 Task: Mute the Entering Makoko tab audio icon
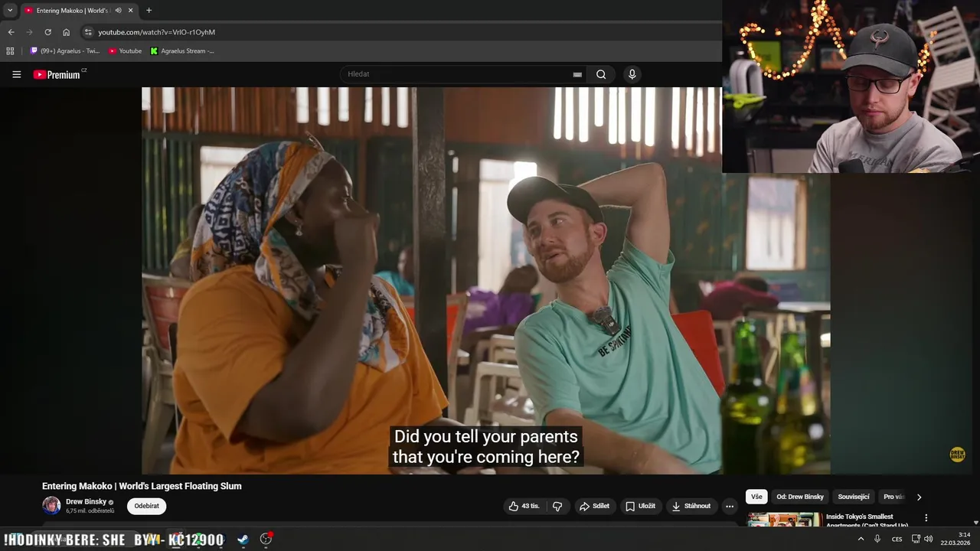[118, 11]
